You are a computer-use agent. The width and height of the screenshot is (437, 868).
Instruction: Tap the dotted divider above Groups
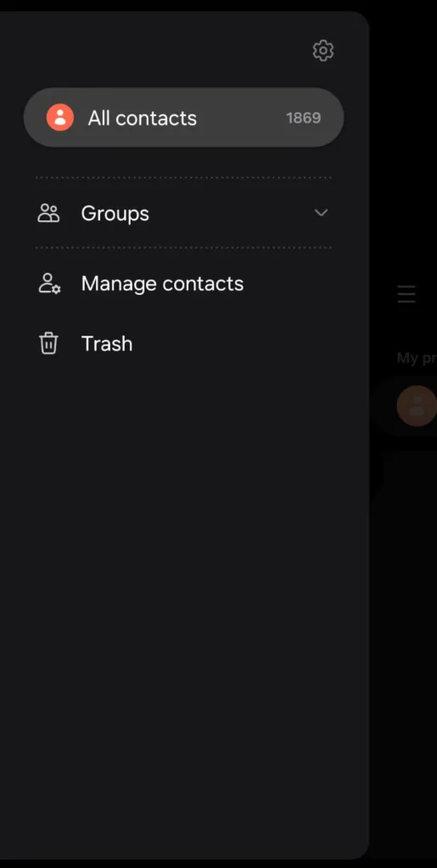pyautogui.click(x=183, y=178)
